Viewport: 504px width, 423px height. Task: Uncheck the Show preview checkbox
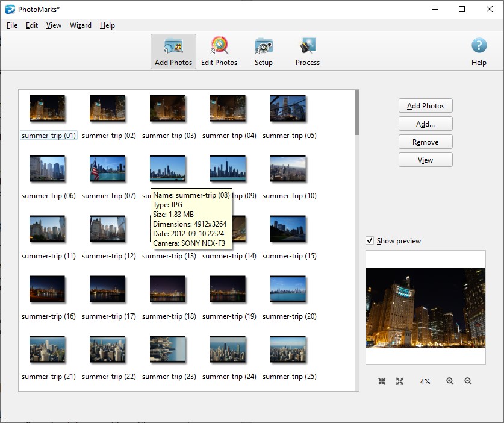(370, 241)
